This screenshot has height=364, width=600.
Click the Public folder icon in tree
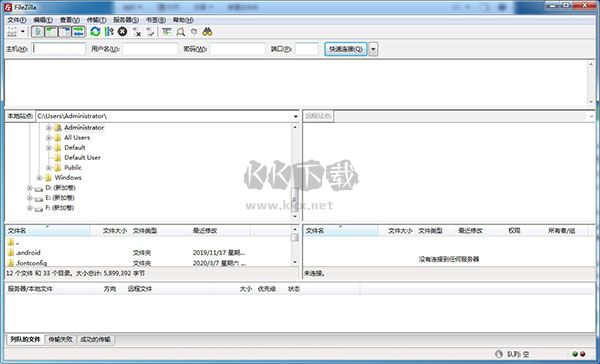point(58,168)
